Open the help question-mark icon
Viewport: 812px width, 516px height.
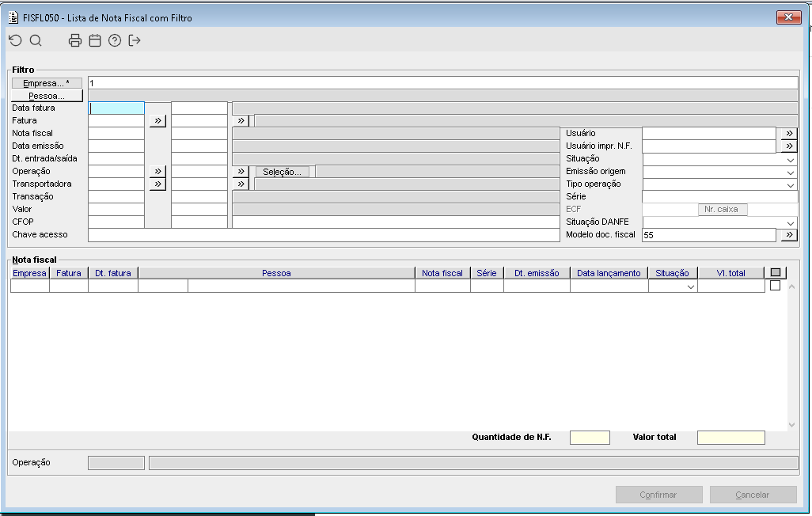pyautogui.click(x=115, y=40)
